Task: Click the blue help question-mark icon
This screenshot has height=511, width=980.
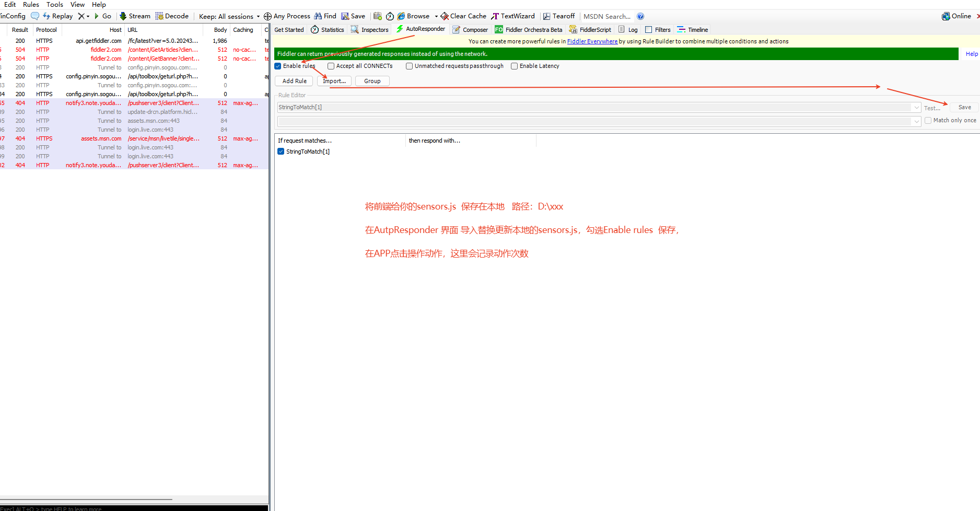Action: [x=640, y=16]
